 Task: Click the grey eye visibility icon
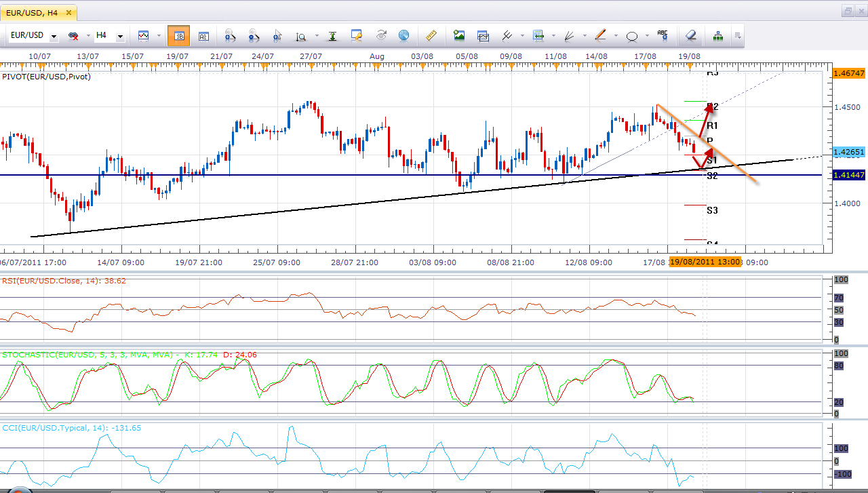point(381,35)
